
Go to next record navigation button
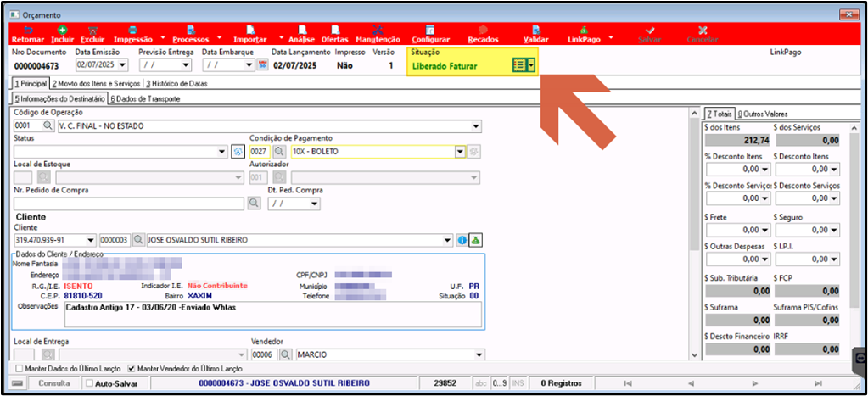[754, 383]
